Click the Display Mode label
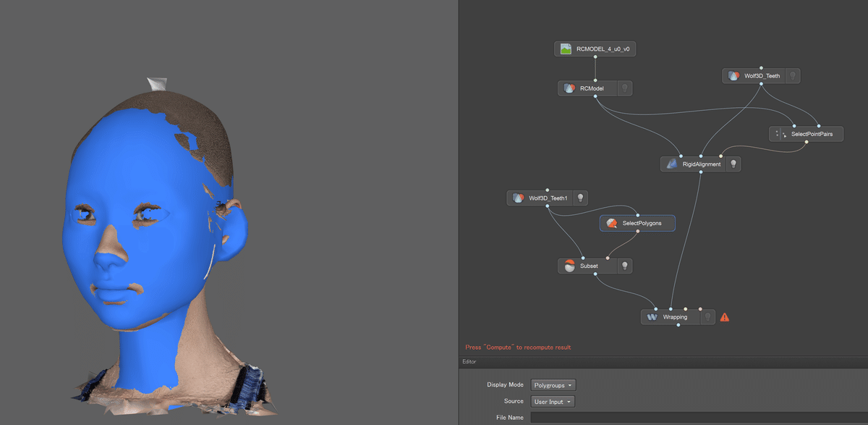This screenshot has height=425, width=868. [x=505, y=385]
